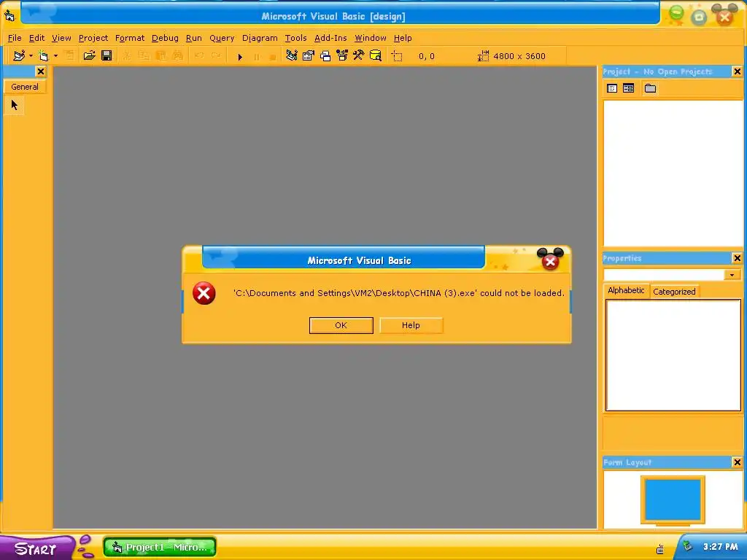Image resolution: width=747 pixels, height=560 pixels.
Task: Open the Data View Window icon
Action: [376, 55]
